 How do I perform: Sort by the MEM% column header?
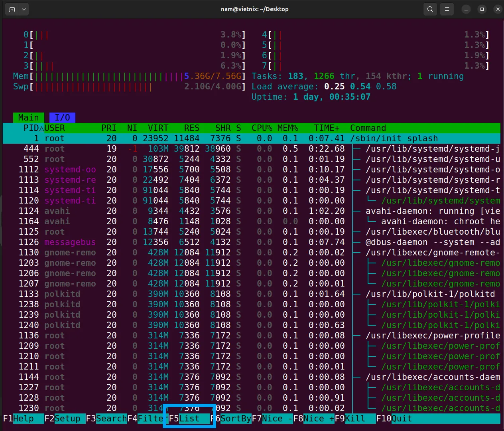(x=288, y=128)
